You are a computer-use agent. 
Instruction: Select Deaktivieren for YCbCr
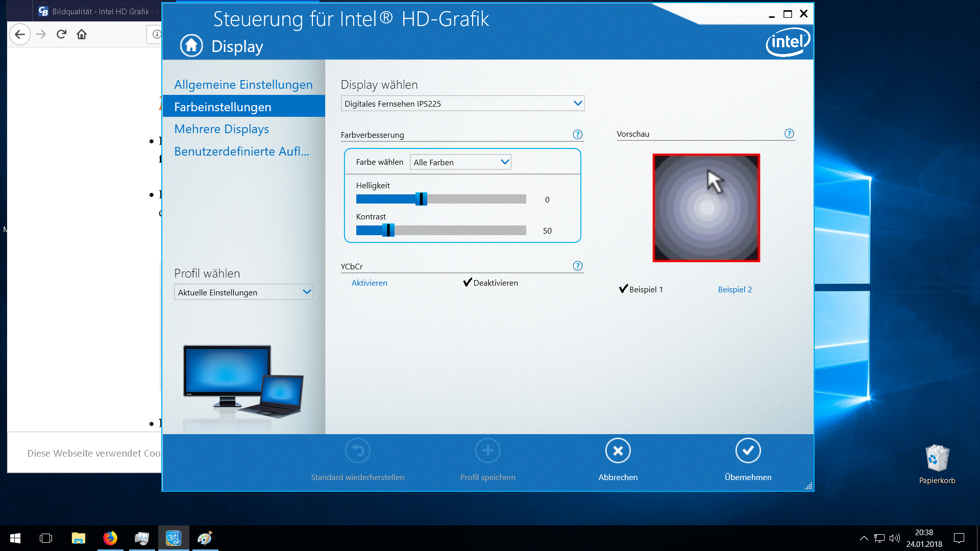point(491,283)
